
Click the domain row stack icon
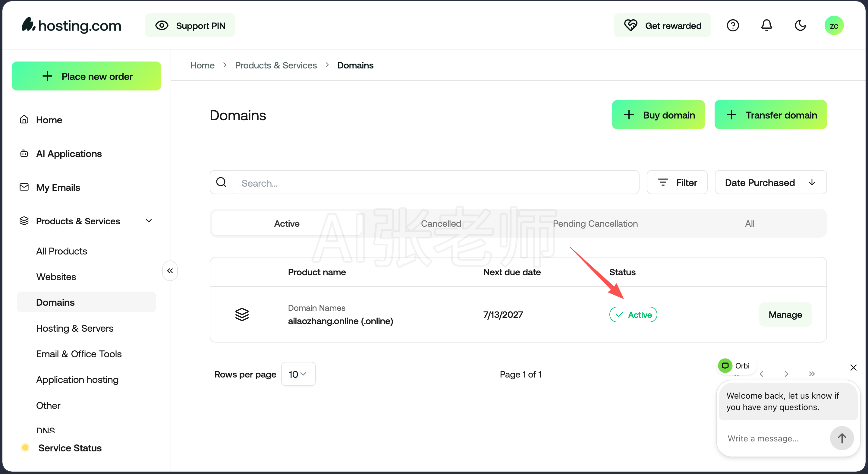[242, 314]
